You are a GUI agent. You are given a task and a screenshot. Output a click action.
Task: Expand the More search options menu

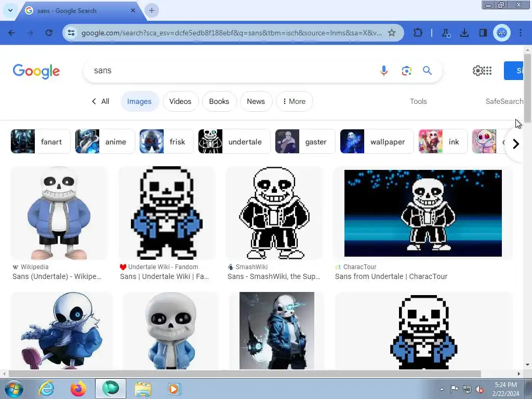(294, 101)
